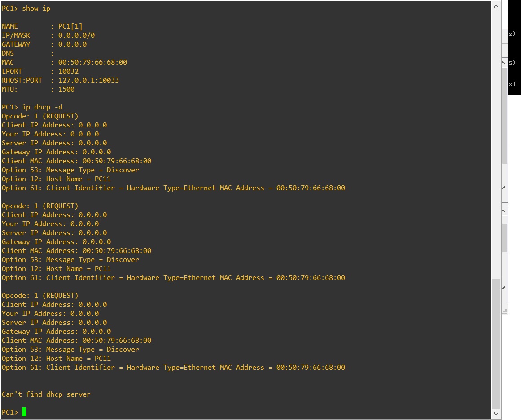
Task: Click up arrow of lower background pane scrollbar
Action: coord(504,210)
